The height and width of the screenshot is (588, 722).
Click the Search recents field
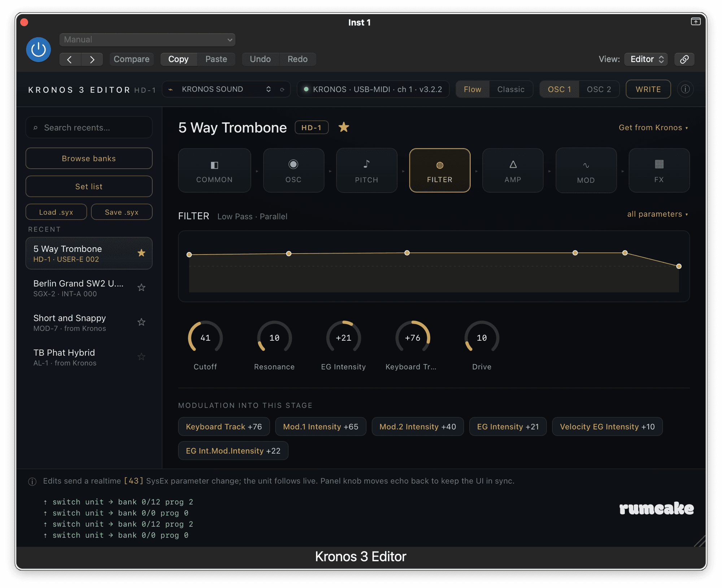(x=89, y=127)
